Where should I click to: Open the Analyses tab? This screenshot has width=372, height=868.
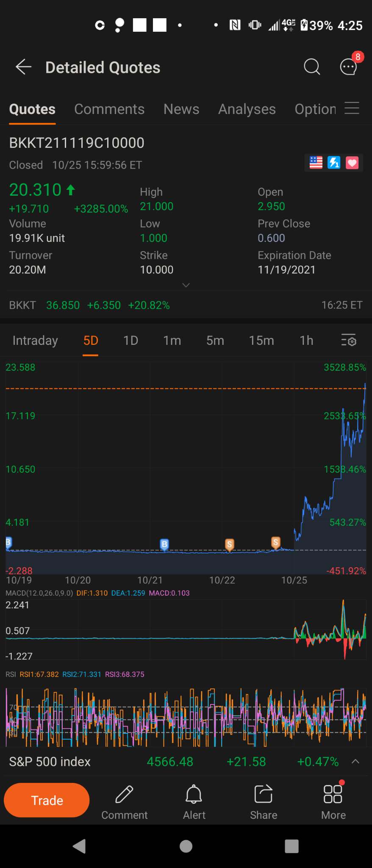click(x=247, y=109)
